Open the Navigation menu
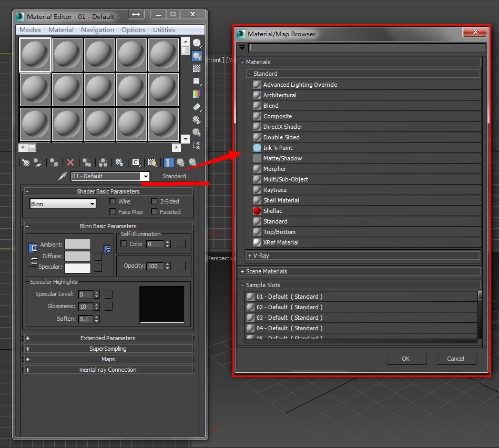The height and width of the screenshot is (448, 499). pos(97,30)
